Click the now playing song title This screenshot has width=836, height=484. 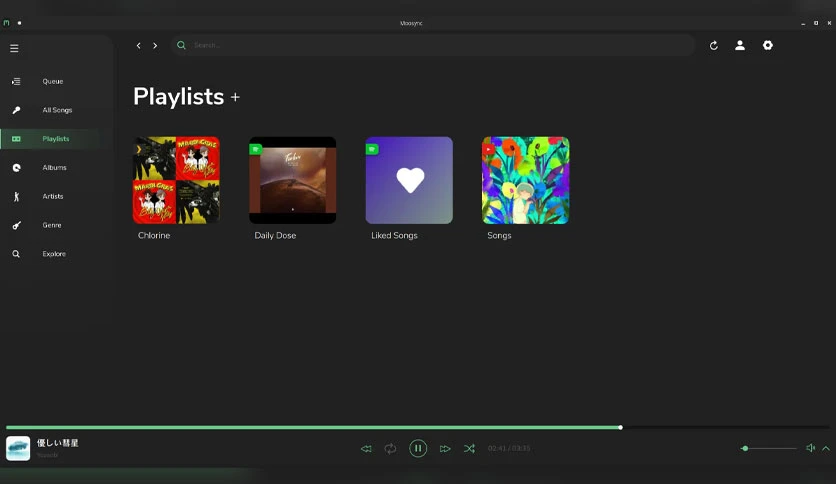point(58,443)
